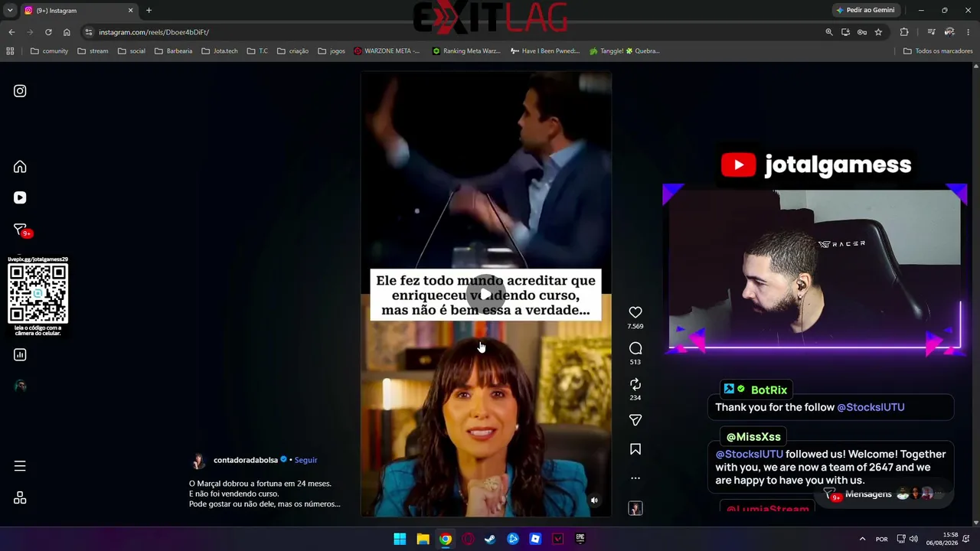
Task: Open Instagram home from the sidebar
Action: coord(20,167)
